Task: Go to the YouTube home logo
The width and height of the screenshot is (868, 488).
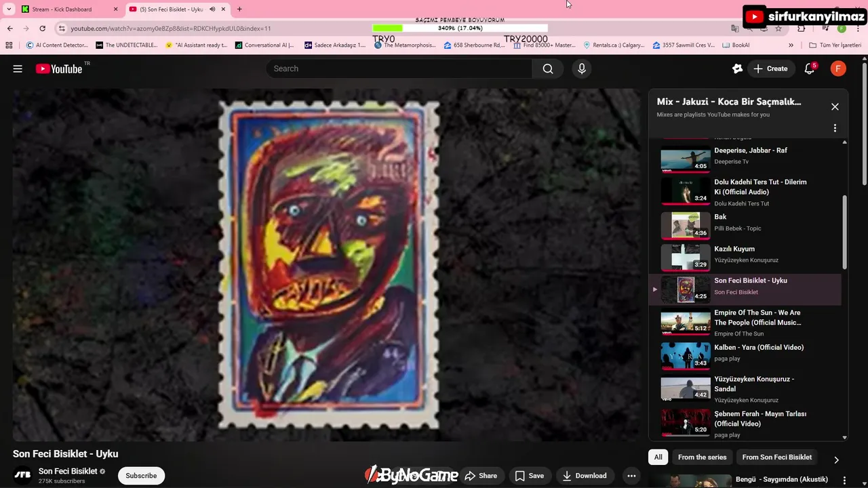Action: click(59, 68)
